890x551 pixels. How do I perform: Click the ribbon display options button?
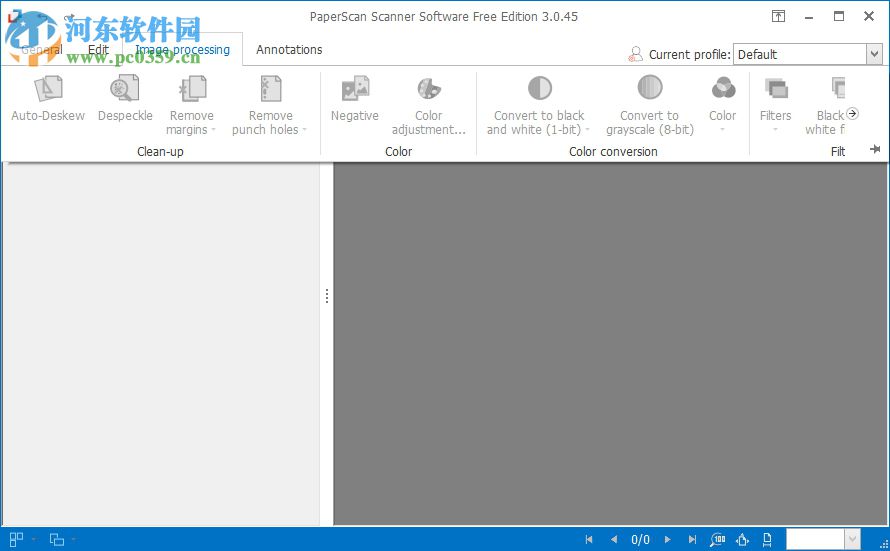tap(778, 16)
